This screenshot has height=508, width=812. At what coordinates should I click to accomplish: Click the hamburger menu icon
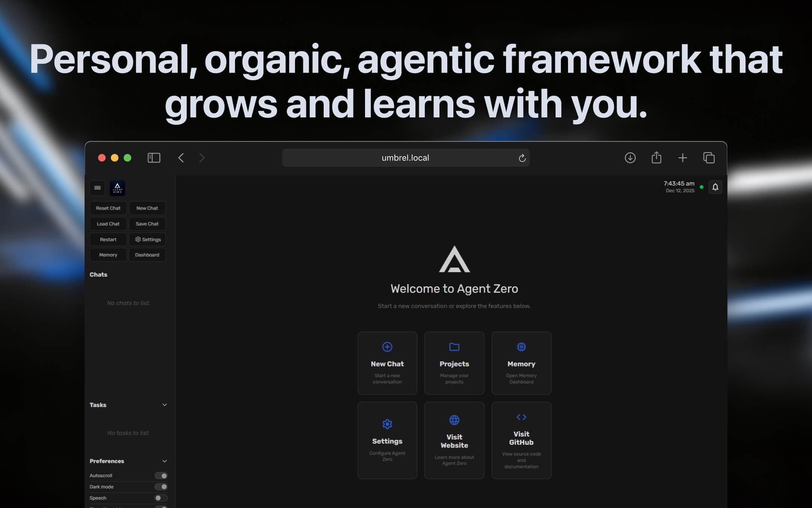[x=97, y=188]
